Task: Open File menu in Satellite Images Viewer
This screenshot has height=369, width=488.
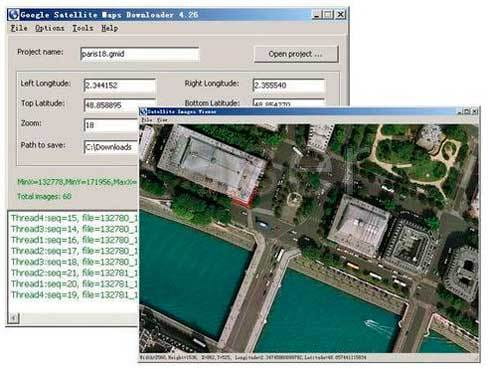Action: [146, 120]
